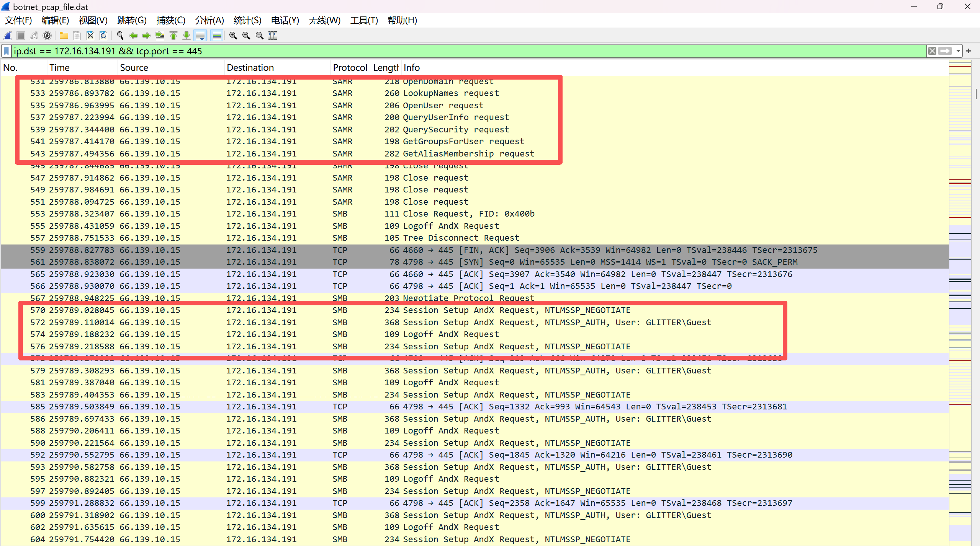Go to first packet arrow icon

coord(173,36)
